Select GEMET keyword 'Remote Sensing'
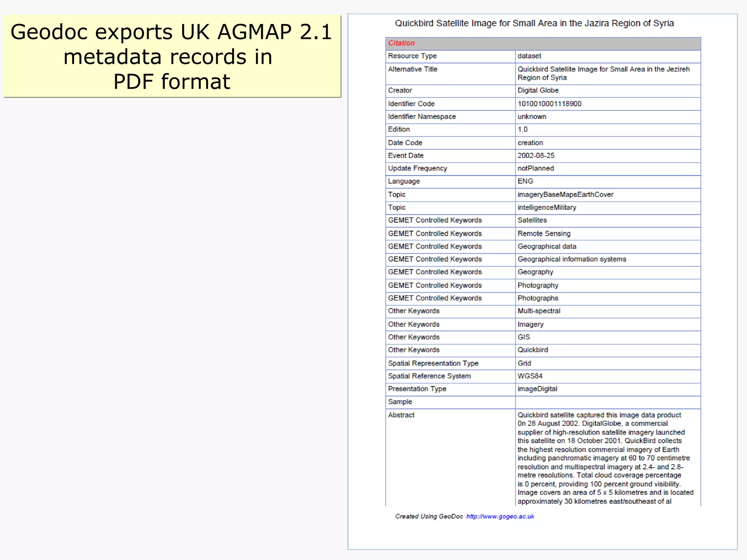This screenshot has width=747, height=560. pos(544,234)
